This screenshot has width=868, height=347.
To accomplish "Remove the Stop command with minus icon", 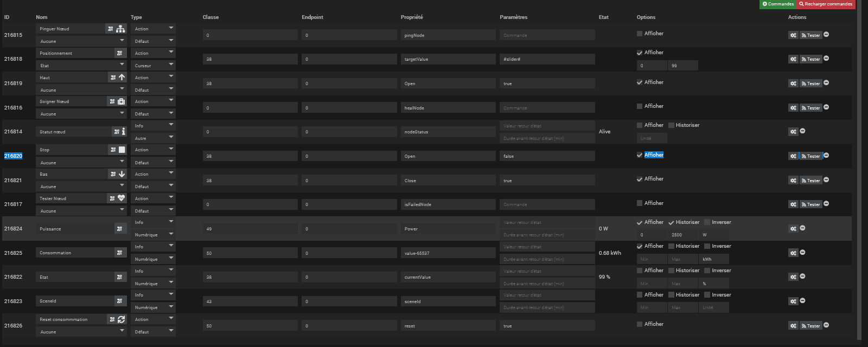I will (x=826, y=156).
